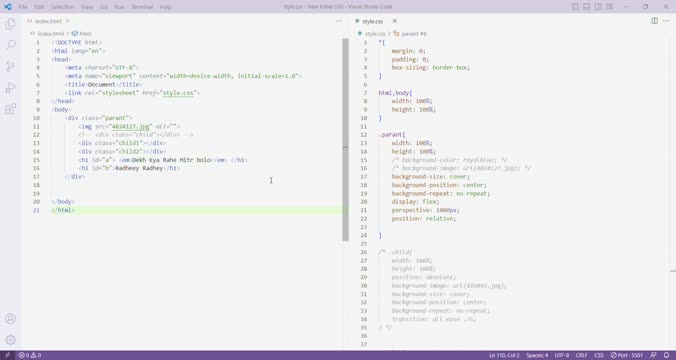Open more actions for index.html editor group

pos(339,21)
